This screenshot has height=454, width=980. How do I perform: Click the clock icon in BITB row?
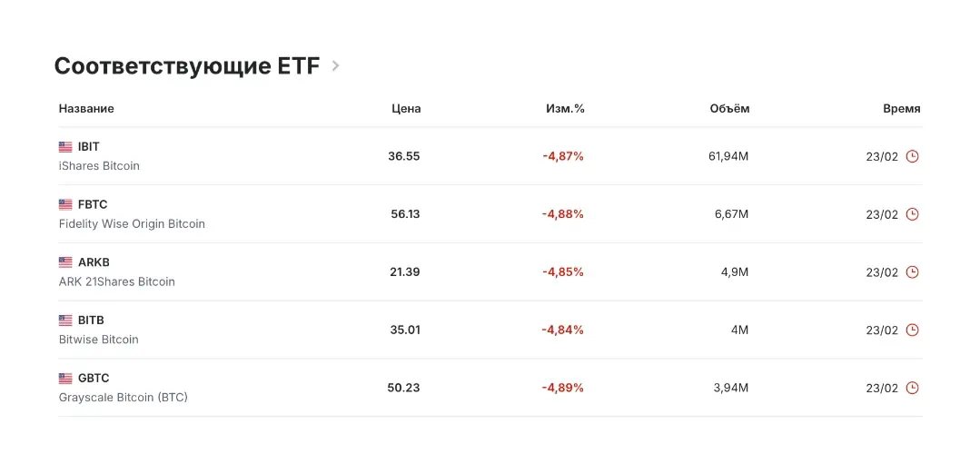click(x=913, y=330)
